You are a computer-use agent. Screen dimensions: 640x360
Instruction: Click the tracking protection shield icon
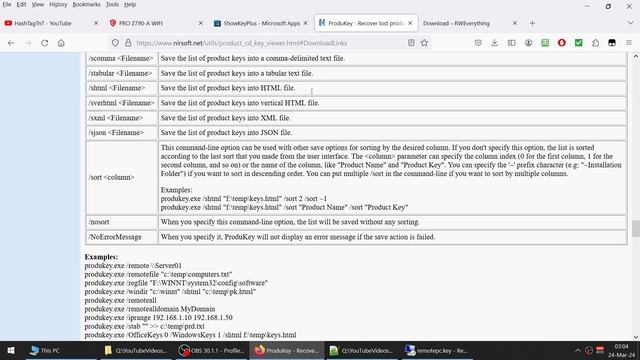[x=116, y=43]
